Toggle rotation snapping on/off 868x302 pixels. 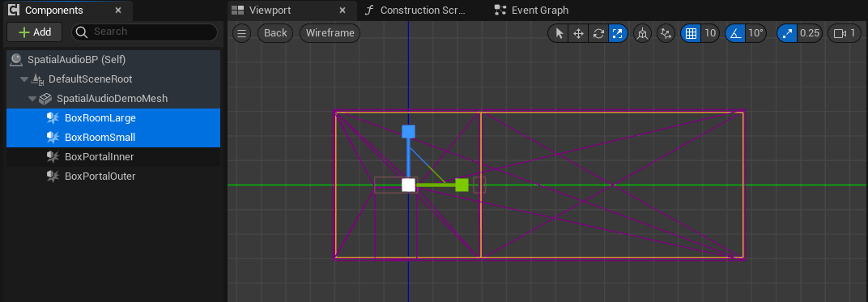(x=735, y=33)
